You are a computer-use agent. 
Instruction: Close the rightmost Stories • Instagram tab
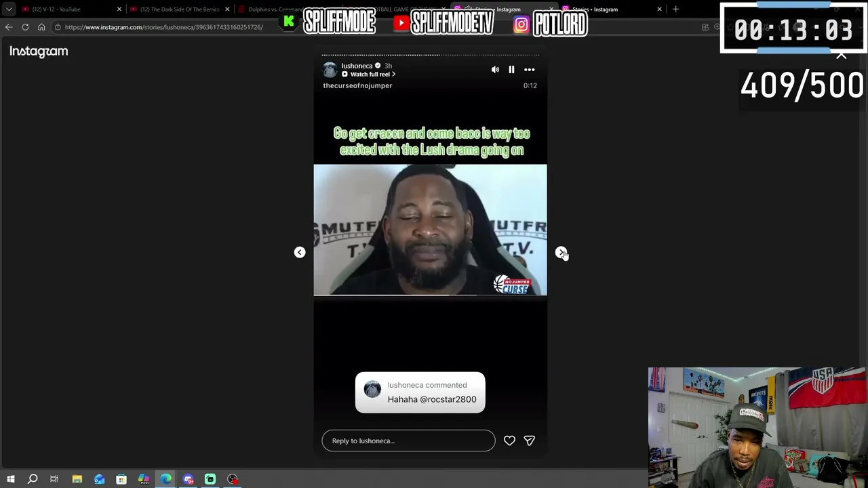tap(659, 9)
